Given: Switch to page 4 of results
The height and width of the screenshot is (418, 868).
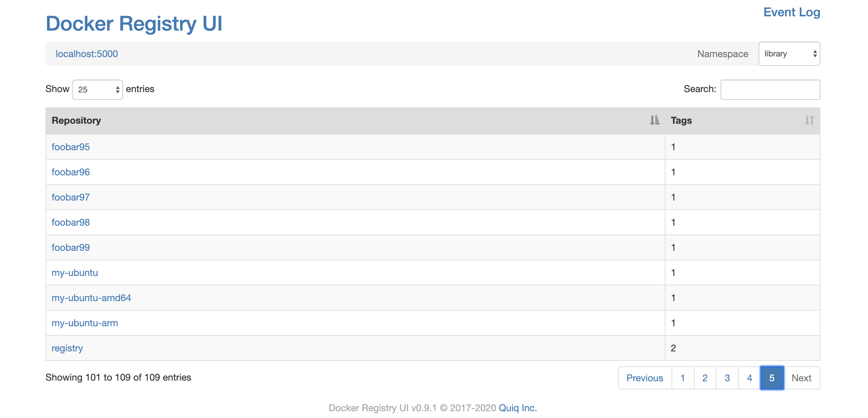Looking at the screenshot, I should [x=749, y=378].
